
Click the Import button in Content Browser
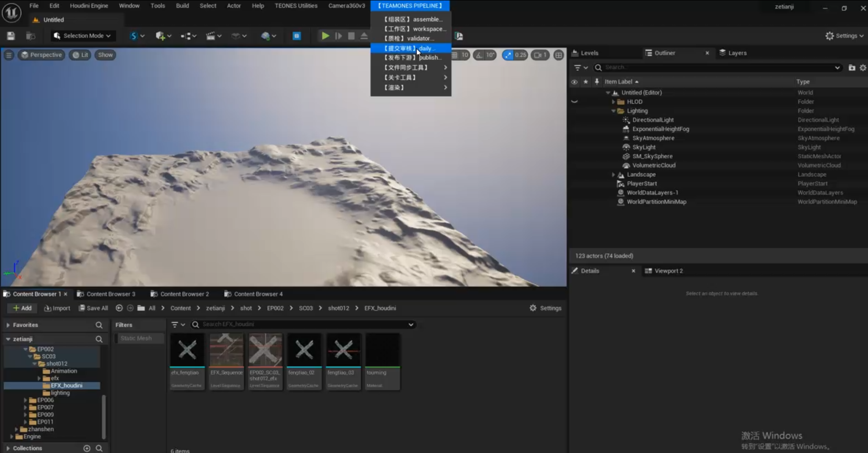pyautogui.click(x=57, y=308)
